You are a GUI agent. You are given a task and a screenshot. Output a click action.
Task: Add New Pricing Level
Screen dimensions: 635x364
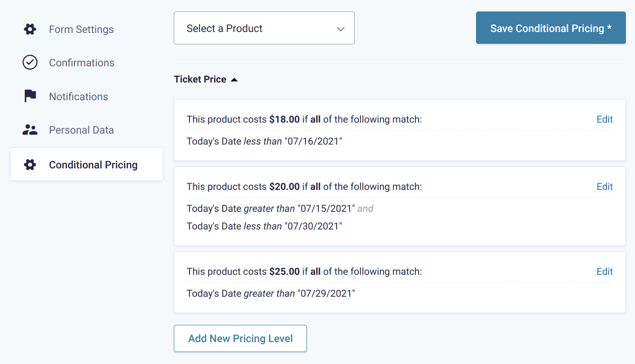coord(240,339)
